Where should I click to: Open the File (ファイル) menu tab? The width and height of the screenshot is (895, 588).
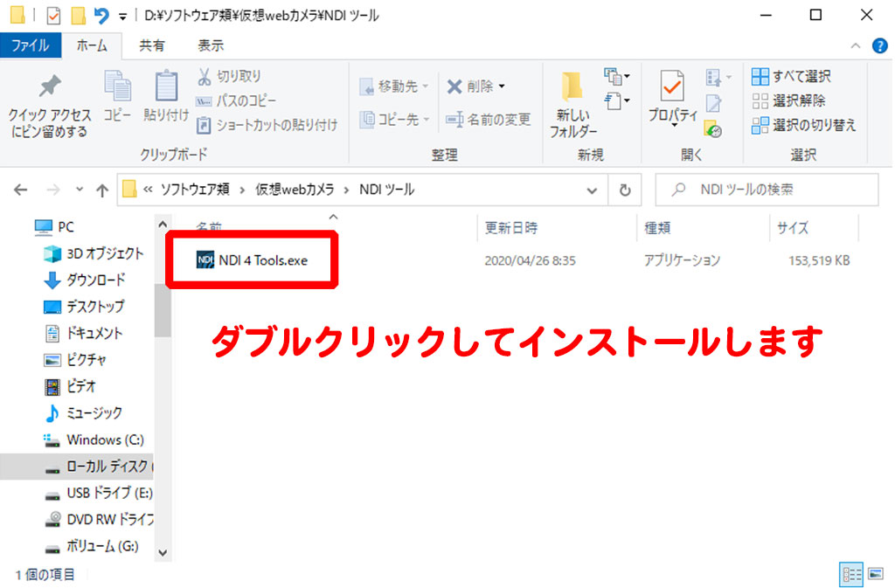point(30,45)
